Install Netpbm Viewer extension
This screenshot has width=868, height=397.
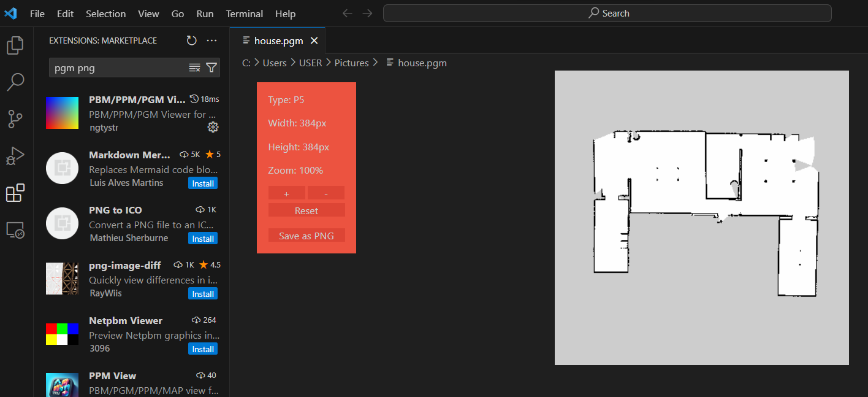(x=203, y=349)
